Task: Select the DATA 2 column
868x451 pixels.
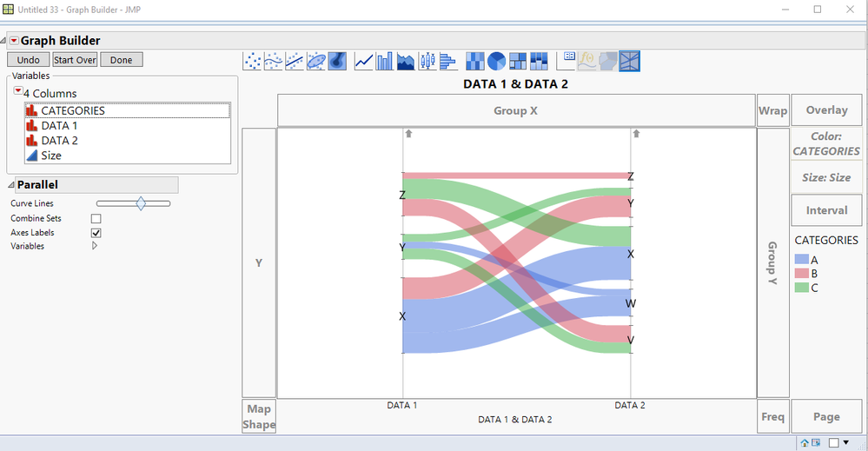Action: [128, 141]
